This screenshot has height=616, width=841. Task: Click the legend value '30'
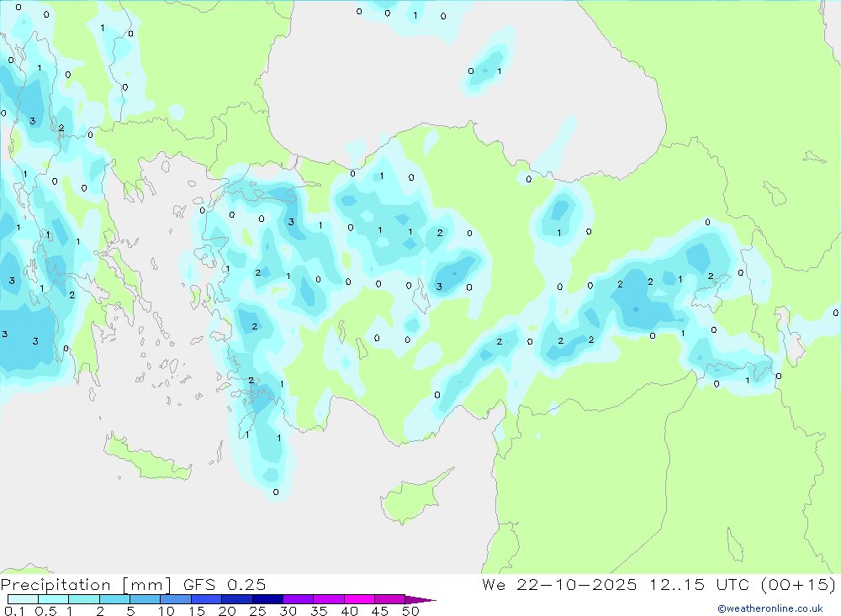pos(288,611)
